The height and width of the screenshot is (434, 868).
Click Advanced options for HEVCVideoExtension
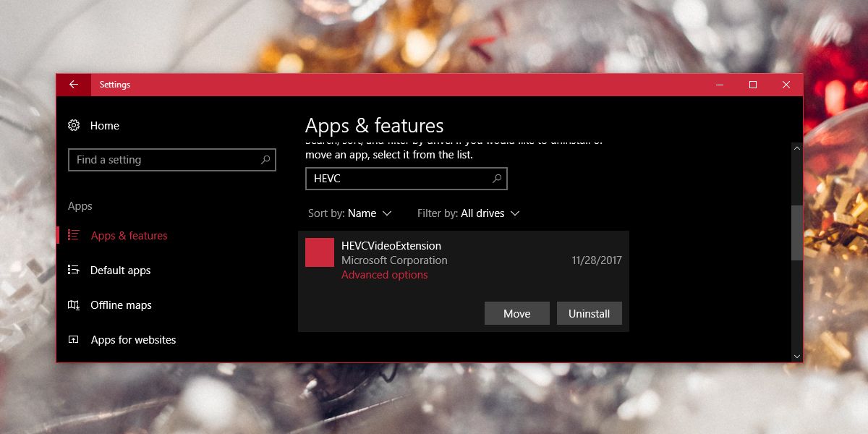tap(384, 275)
